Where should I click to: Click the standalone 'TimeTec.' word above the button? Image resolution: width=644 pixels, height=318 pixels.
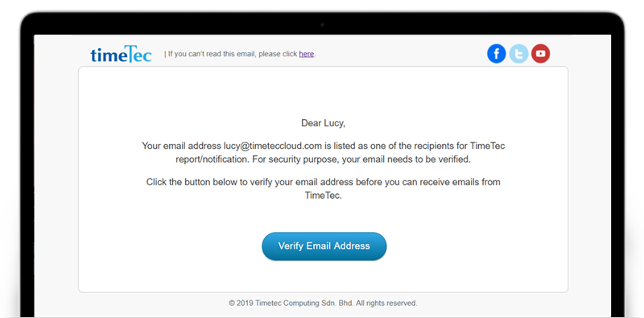[324, 196]
